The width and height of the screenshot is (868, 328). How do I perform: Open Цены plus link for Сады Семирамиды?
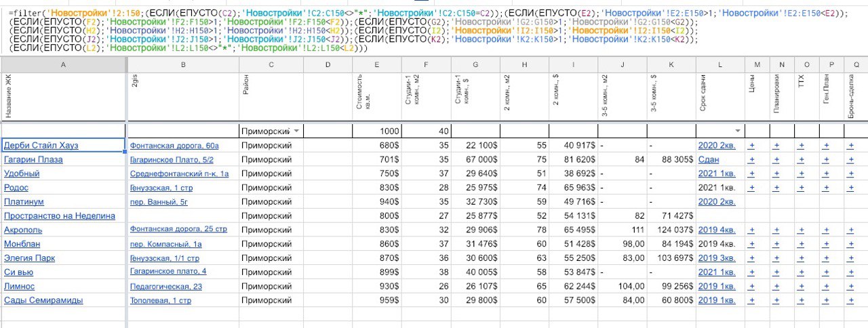(x=751, y=300)
